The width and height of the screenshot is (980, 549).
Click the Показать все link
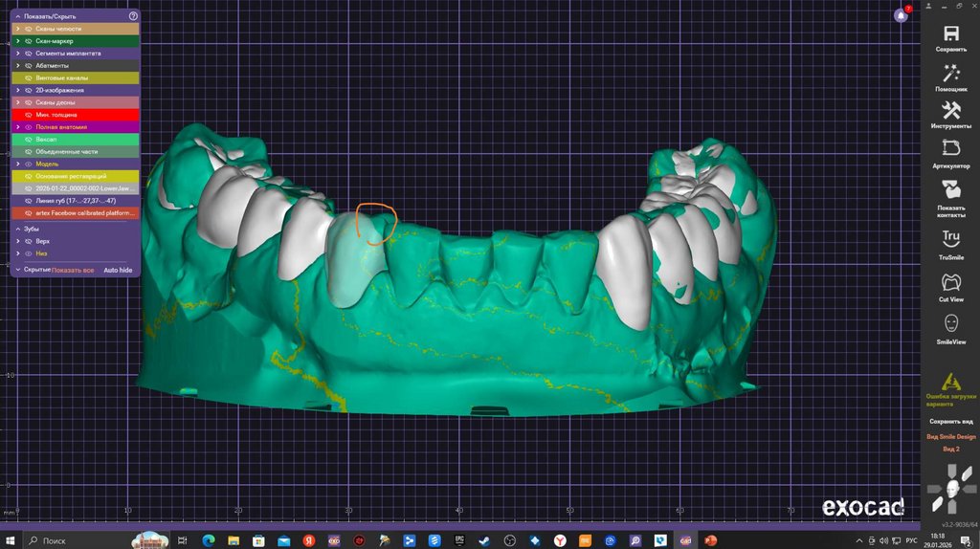pyautogui.click(x=73, y=270)
